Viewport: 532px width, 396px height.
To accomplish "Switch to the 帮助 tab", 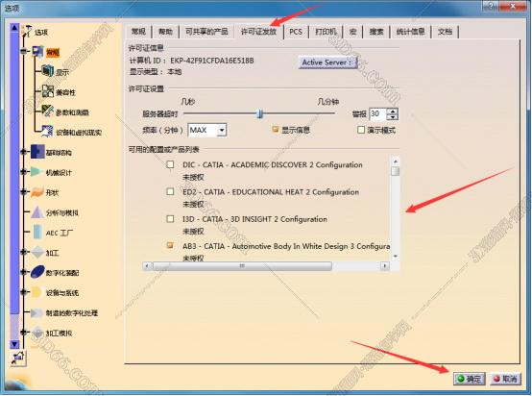I will tap(165, 32).
